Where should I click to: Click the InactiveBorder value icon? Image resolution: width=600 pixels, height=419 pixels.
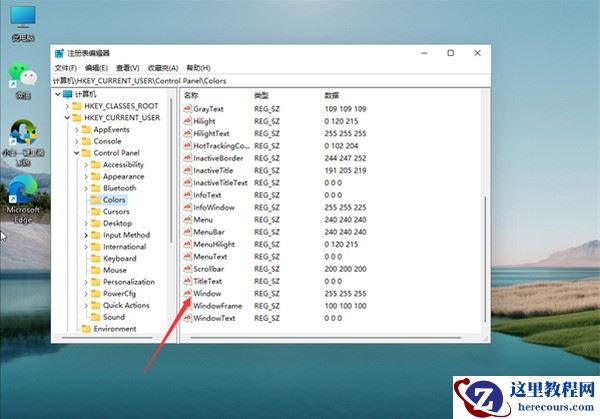pyautogui.click(x=188, y=158)
